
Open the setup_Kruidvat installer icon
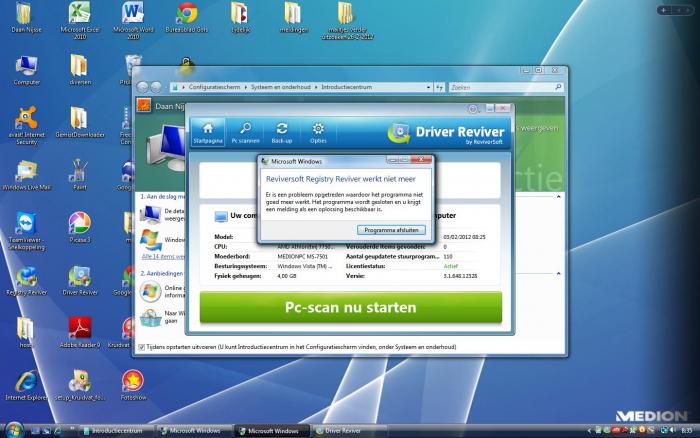(x=79, y=385)
